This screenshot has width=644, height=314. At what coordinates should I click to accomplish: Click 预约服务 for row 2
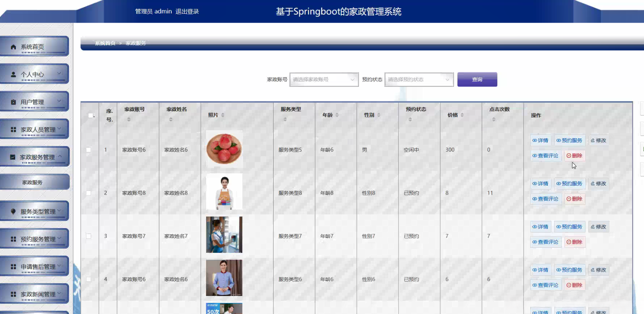570,184
